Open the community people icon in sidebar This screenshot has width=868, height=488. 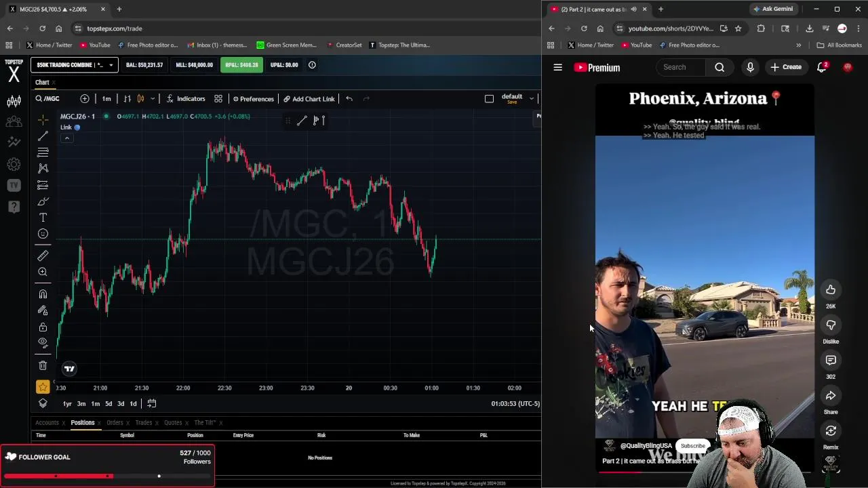14,122
